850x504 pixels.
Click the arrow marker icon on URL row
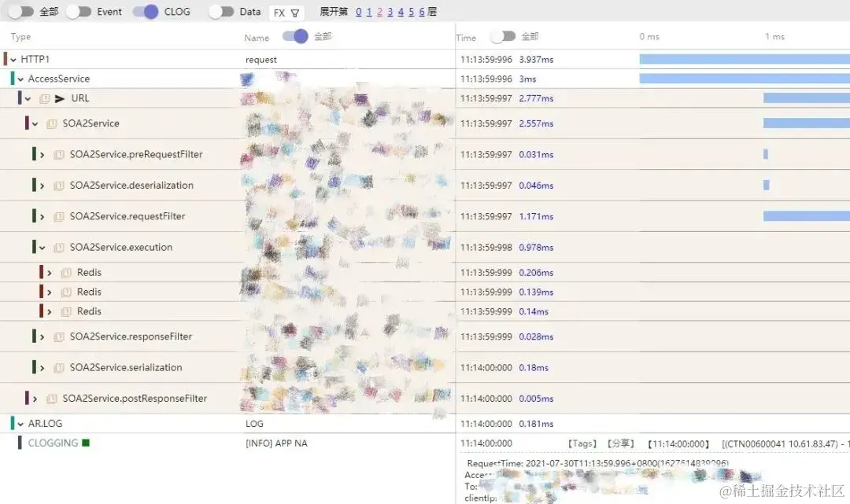[x=60, y=98]
